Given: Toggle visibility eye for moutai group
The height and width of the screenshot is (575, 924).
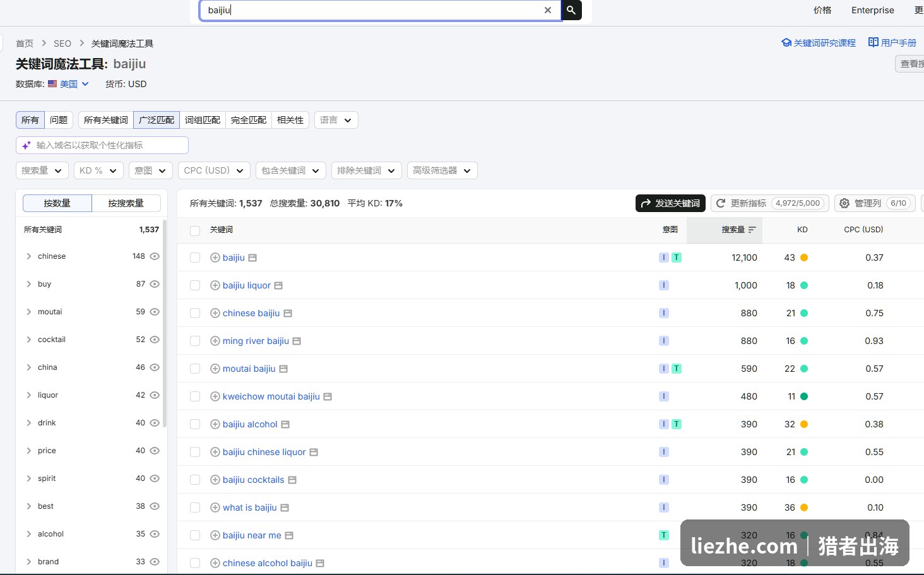Looking at the screenshot, I should tap(155, 312).
